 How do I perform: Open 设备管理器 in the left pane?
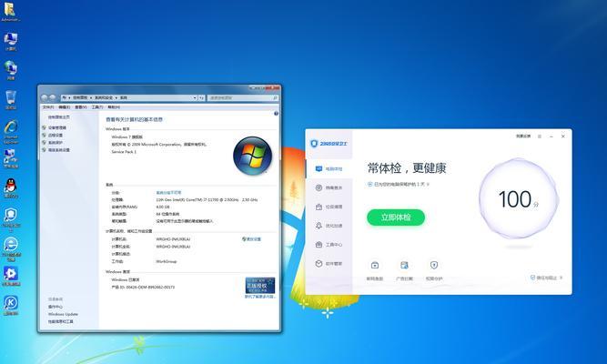pyautogui.click(x=57, y=127)
